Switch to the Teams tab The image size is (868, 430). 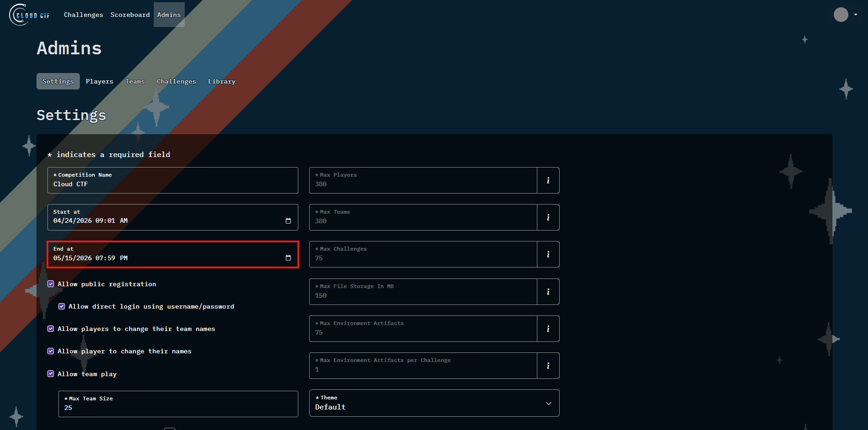coord(135,81)
